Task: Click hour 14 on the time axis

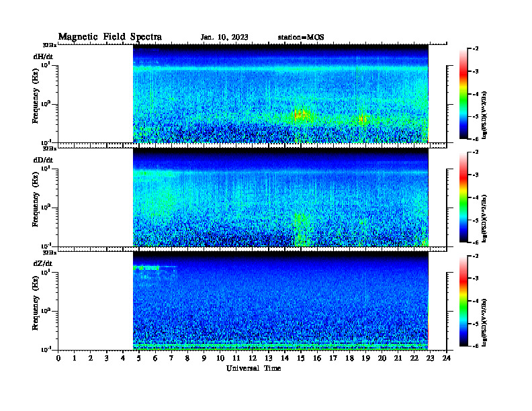Action: [x=285, y=359]
